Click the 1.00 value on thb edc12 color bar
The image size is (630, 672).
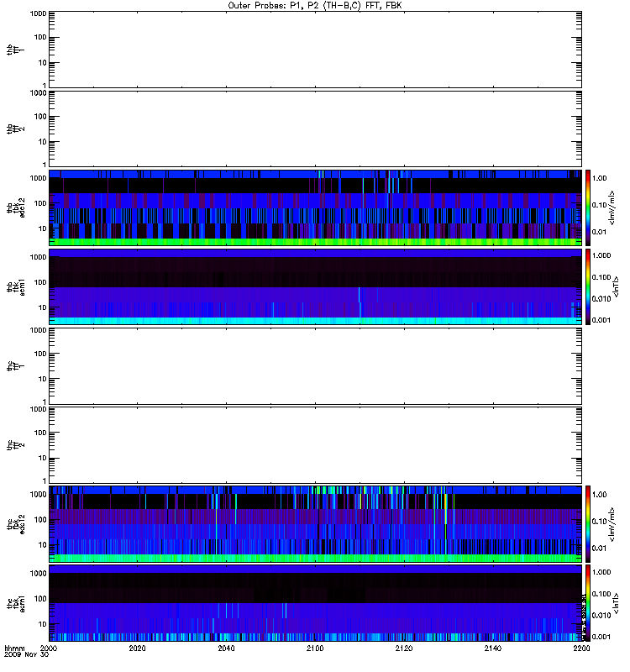[x=599, y=178]
